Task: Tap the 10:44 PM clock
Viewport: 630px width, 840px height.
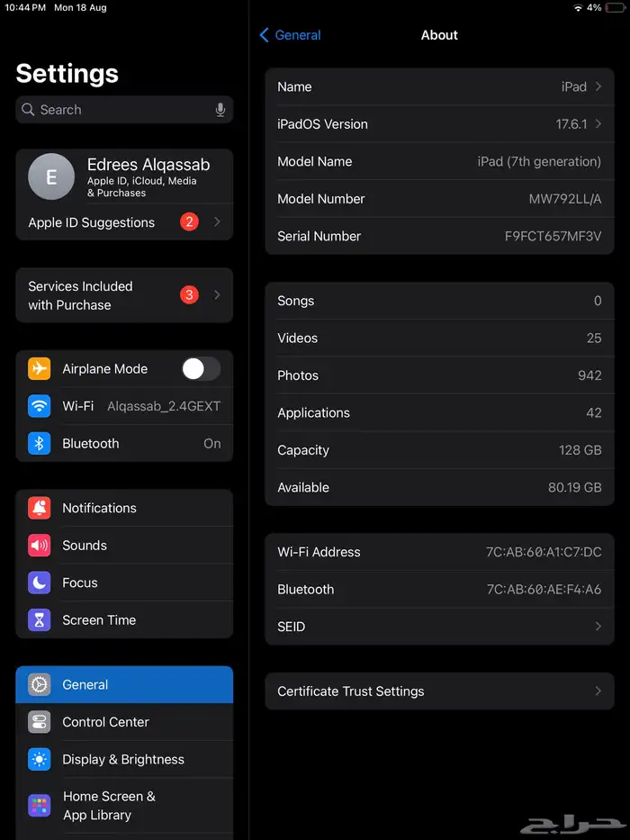Action: 25,8
